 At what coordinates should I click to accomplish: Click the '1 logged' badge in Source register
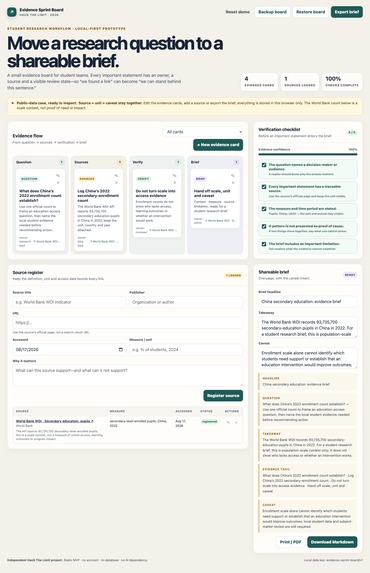(x=233, y=275)
